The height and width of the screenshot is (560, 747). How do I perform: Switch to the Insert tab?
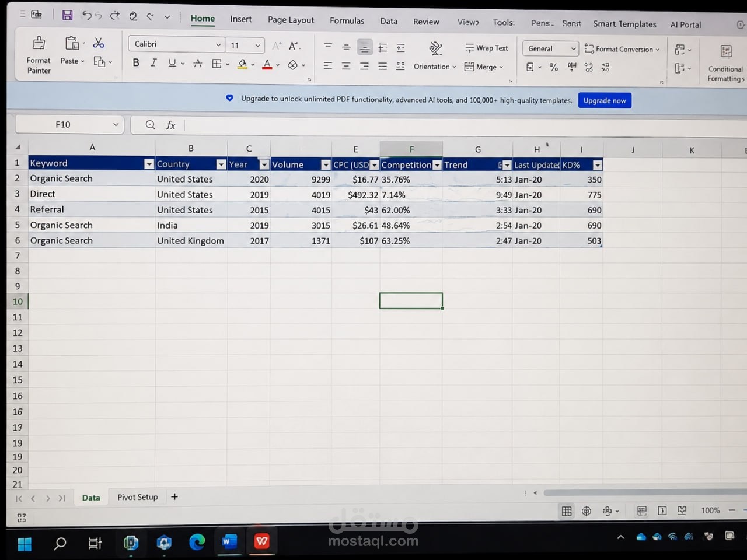coord(240,19)
